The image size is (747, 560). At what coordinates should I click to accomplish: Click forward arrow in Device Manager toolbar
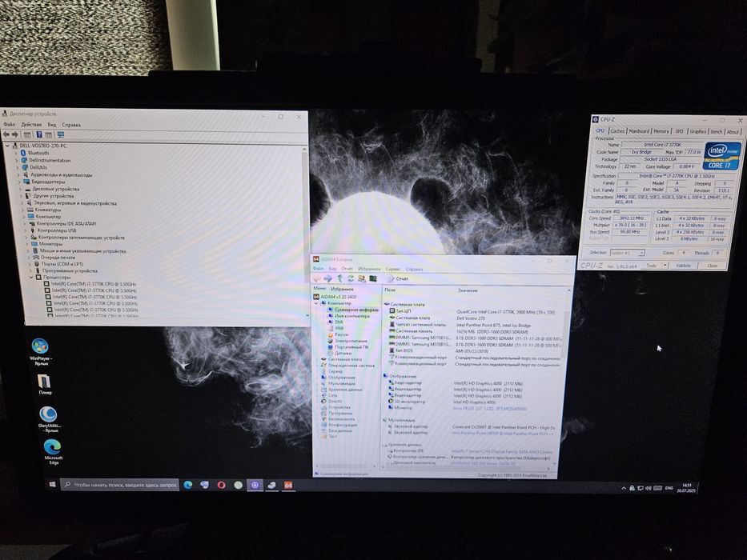(14, 134)
